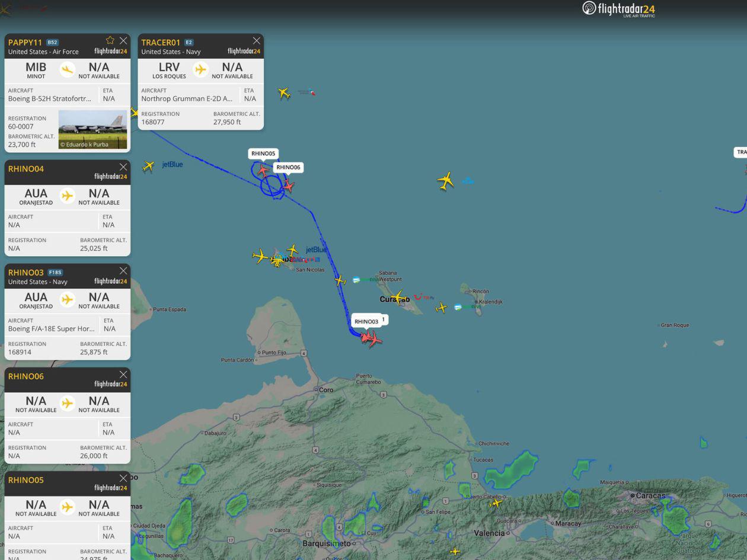This screenshot has height=560, width=747.
Task: Click the Flightradar24 logo at the top
Action: 619,9
